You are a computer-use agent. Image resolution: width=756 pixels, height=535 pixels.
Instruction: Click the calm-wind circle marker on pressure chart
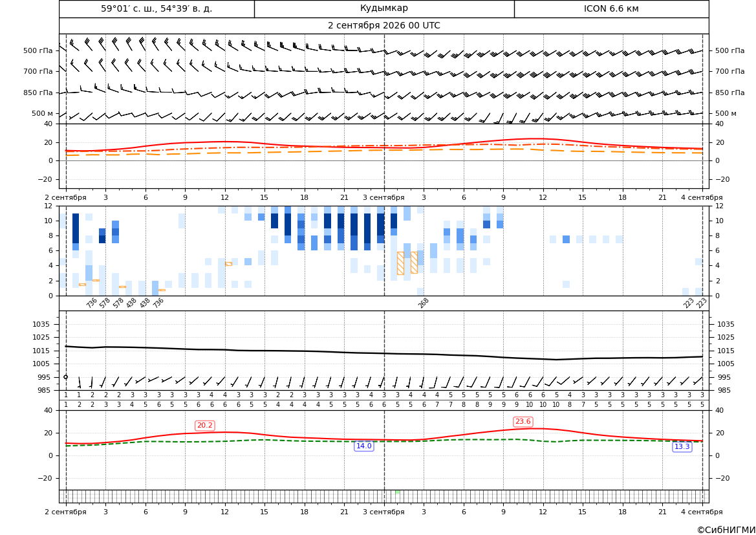click(66, 377)
